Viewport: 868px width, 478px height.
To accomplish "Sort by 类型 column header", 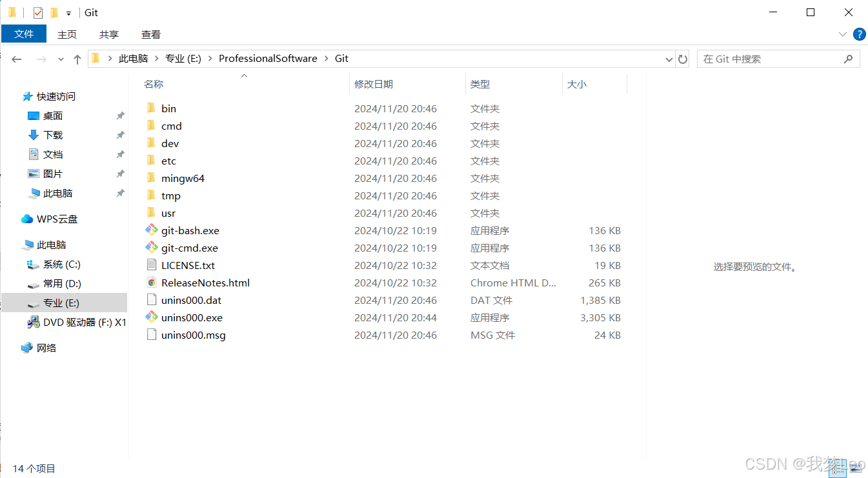I will point(480,84).
